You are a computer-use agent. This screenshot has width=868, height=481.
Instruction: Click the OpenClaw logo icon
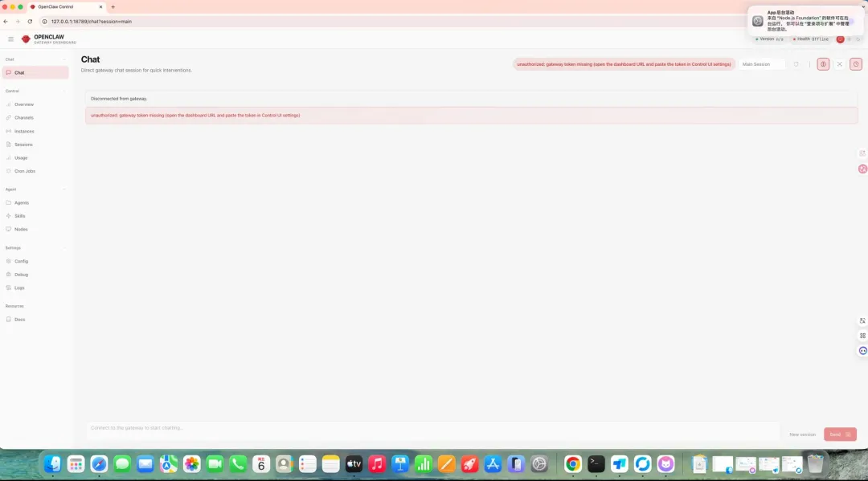pos(26,39)
